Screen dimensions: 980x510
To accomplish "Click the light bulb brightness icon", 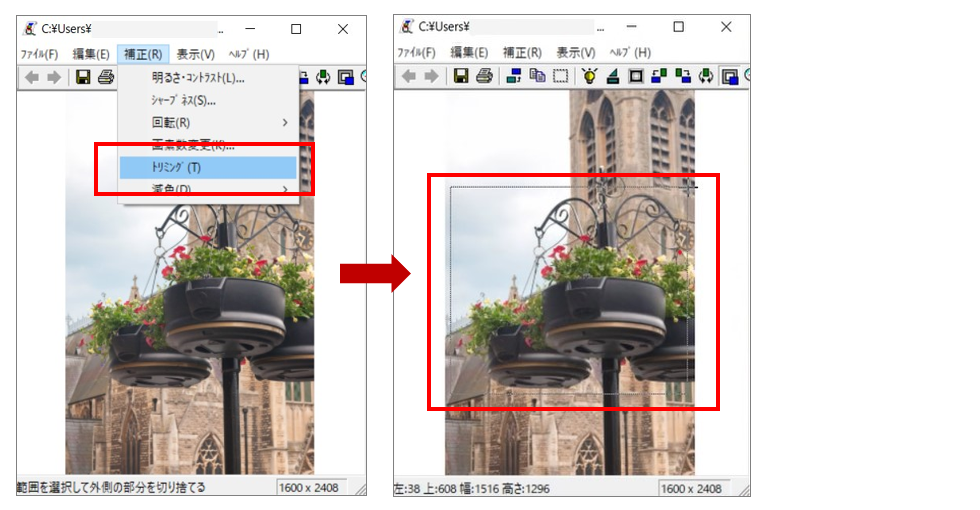I will click(590, 76).
